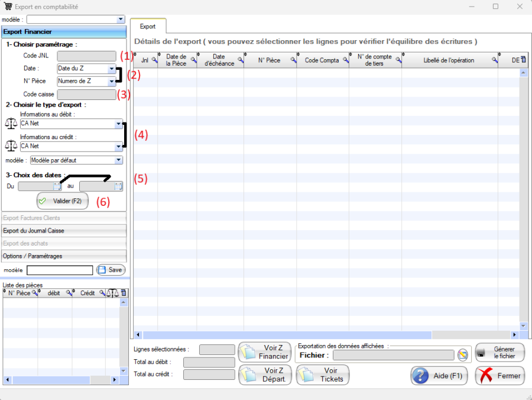This screenshot has width=532, height=400.
Task: Open the Options / Paramétrages section
Action: coord(64,256)
